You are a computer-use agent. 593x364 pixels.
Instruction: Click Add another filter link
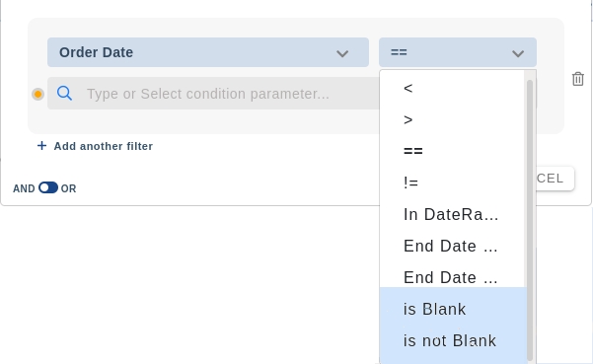pyautogui.click(x=104, y=146)
